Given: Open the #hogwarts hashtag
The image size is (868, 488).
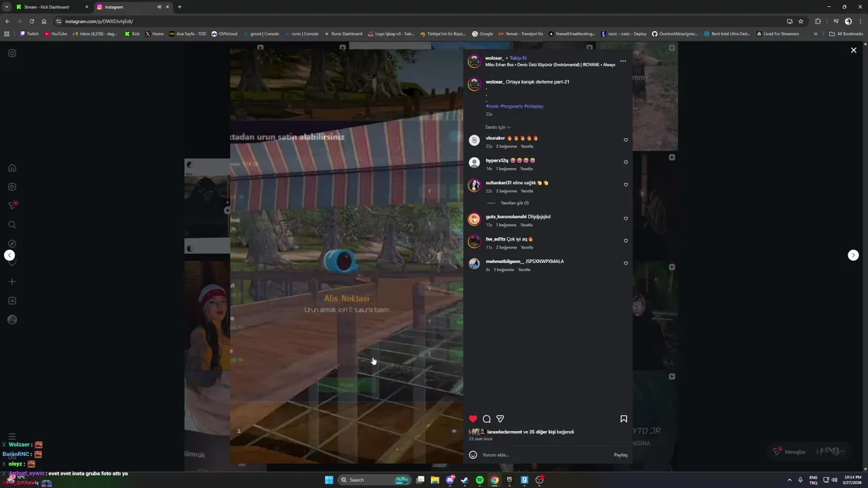Looking at the screenshot, I should click(512, 106).
